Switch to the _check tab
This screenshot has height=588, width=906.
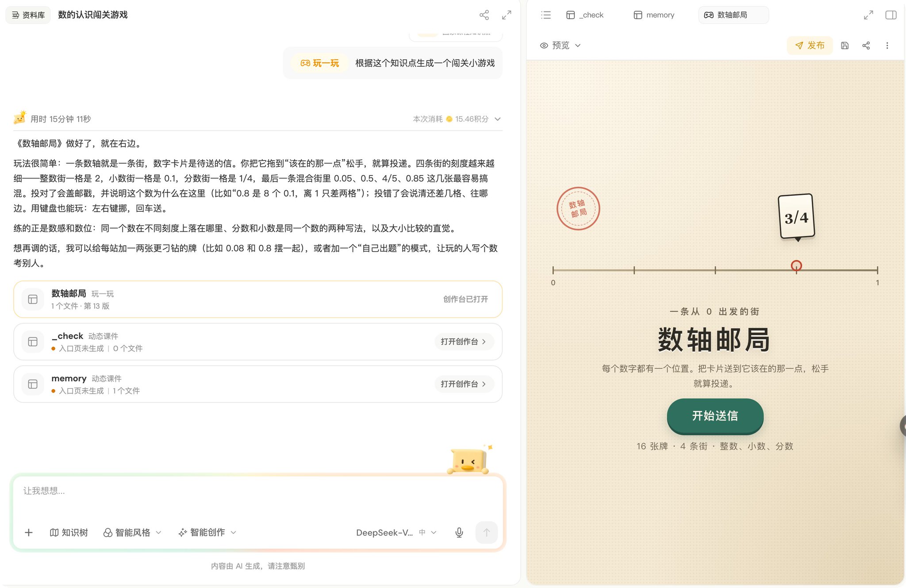585,15
